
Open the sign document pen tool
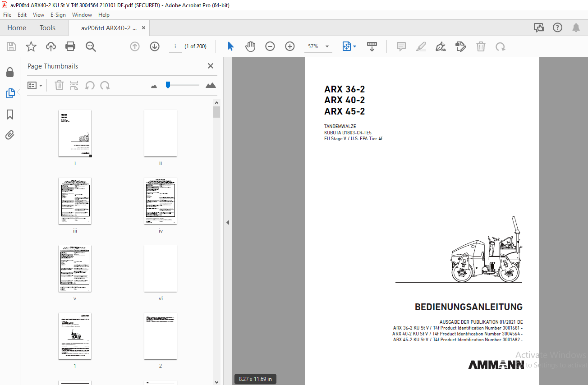(441, 46)
